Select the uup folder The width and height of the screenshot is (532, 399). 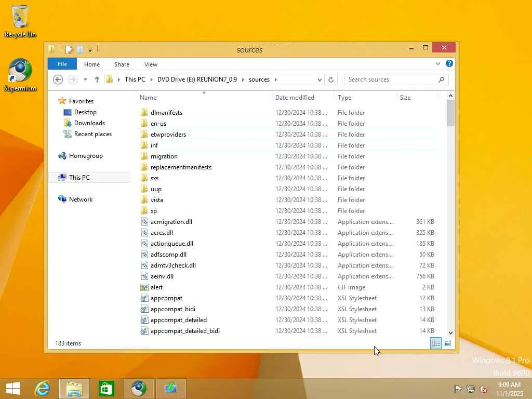[156, 189]
